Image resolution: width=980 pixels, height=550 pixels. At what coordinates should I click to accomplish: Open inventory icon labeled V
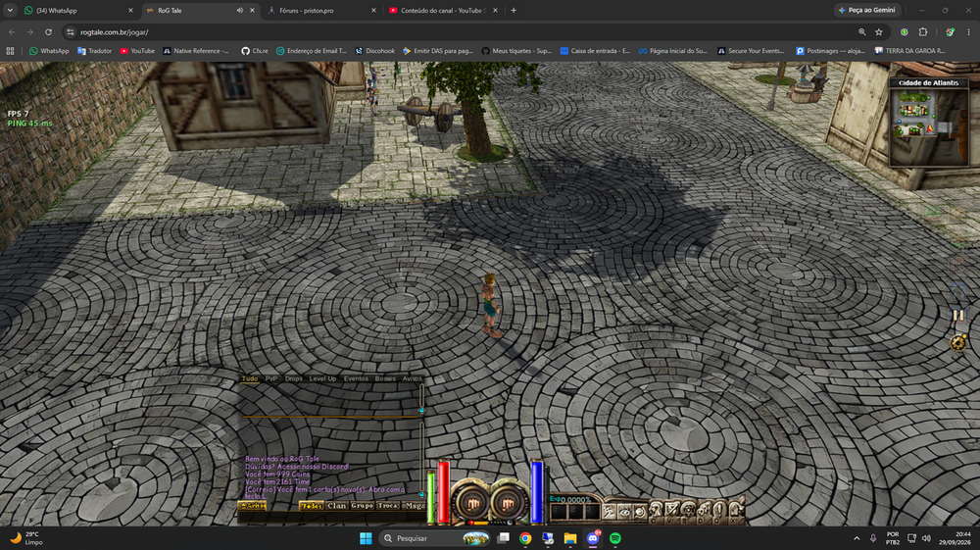tap(672, 510)
